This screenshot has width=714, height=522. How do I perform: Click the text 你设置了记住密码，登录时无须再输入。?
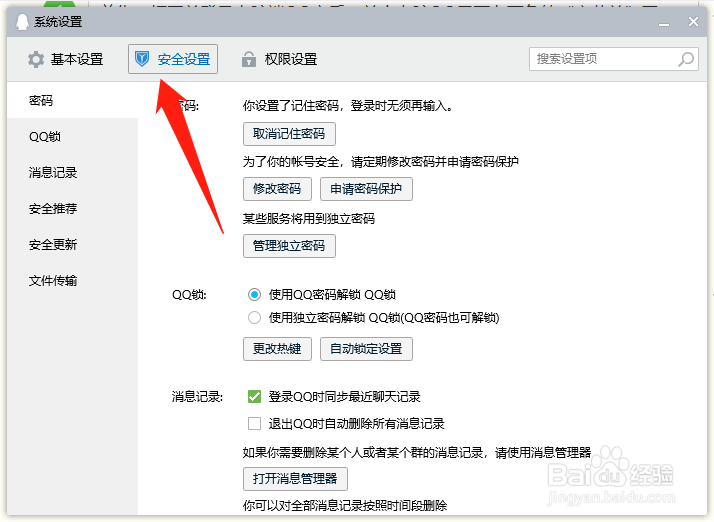(348, 106)
